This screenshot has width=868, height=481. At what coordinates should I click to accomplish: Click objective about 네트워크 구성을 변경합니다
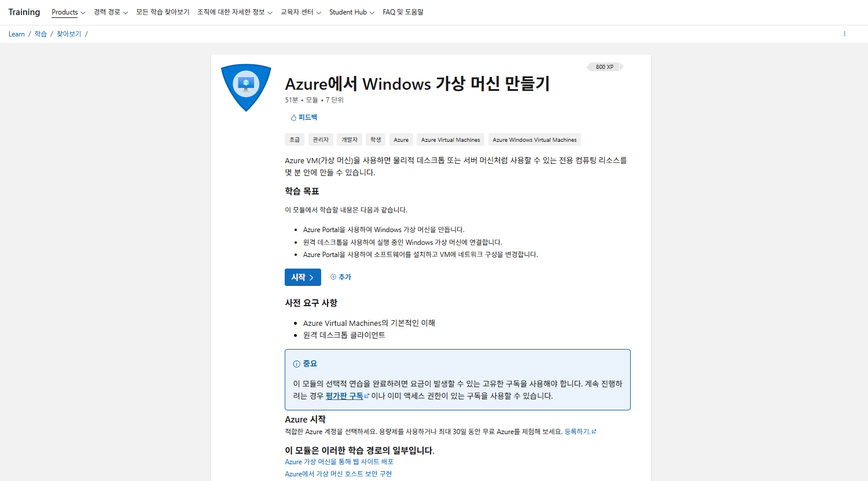(421, 255)
